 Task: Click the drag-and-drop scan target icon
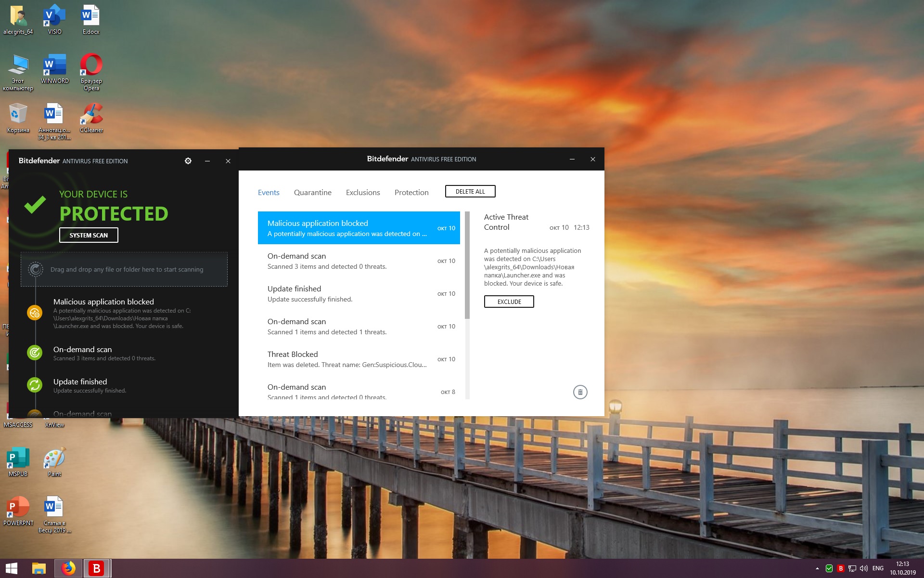[36, 269]
